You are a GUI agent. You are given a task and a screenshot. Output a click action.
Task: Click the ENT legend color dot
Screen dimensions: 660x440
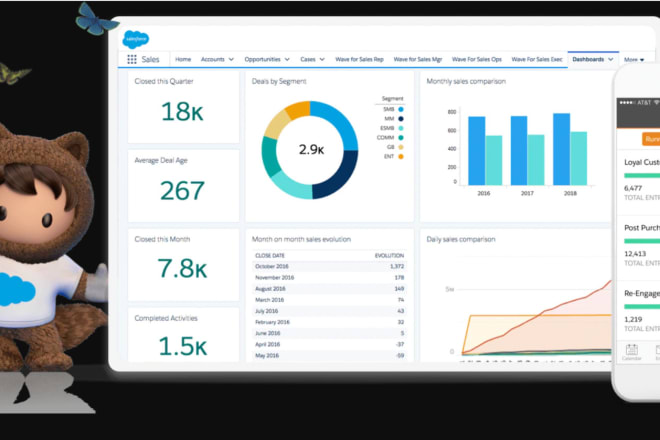coord(401,157)
